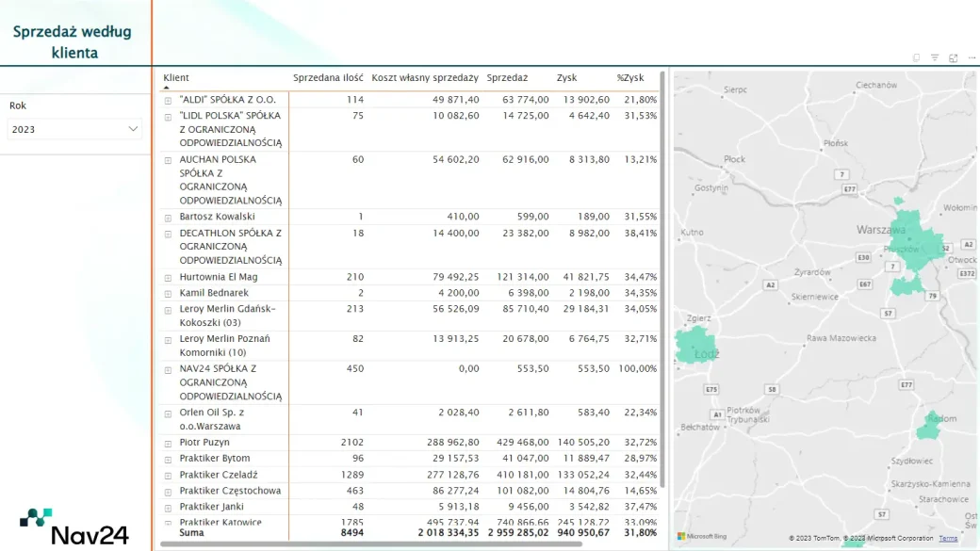The width and height of the screenshot is (980, 551).
Task: Expand Leroy Merlin Poznań Komorniki row
Action: click(x=168, y=340)
